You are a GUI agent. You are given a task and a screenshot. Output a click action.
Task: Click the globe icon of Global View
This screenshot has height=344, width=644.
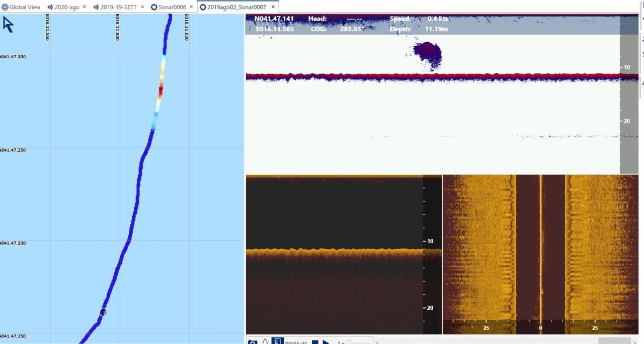tap(5, 7)
